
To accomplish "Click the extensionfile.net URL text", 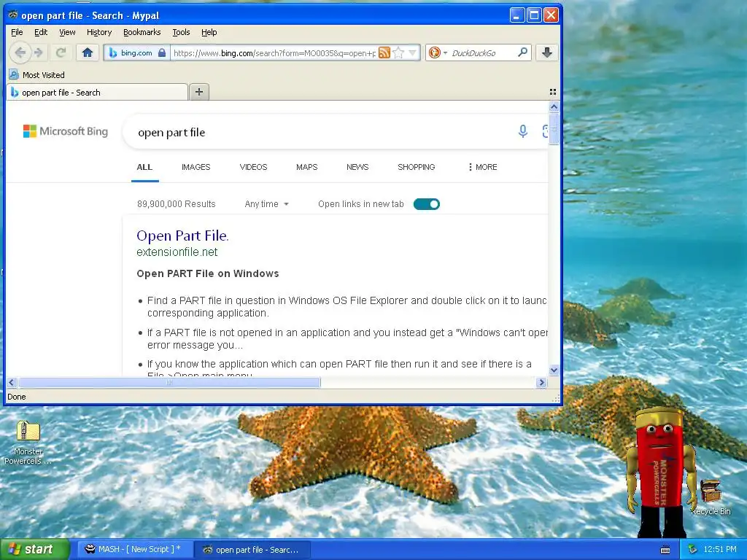I will (177, 252).
